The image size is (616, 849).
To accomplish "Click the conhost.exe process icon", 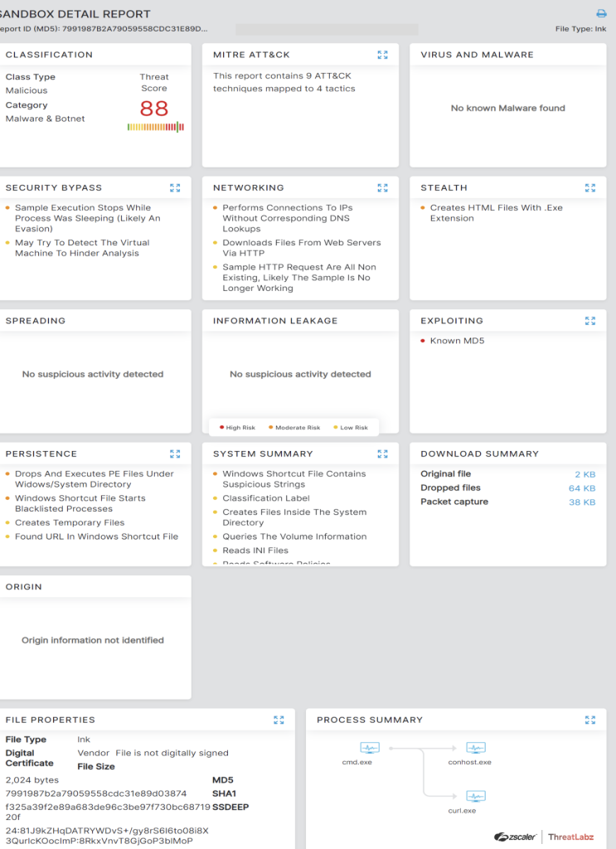I will pyautogui.click(x=475, y=749).
